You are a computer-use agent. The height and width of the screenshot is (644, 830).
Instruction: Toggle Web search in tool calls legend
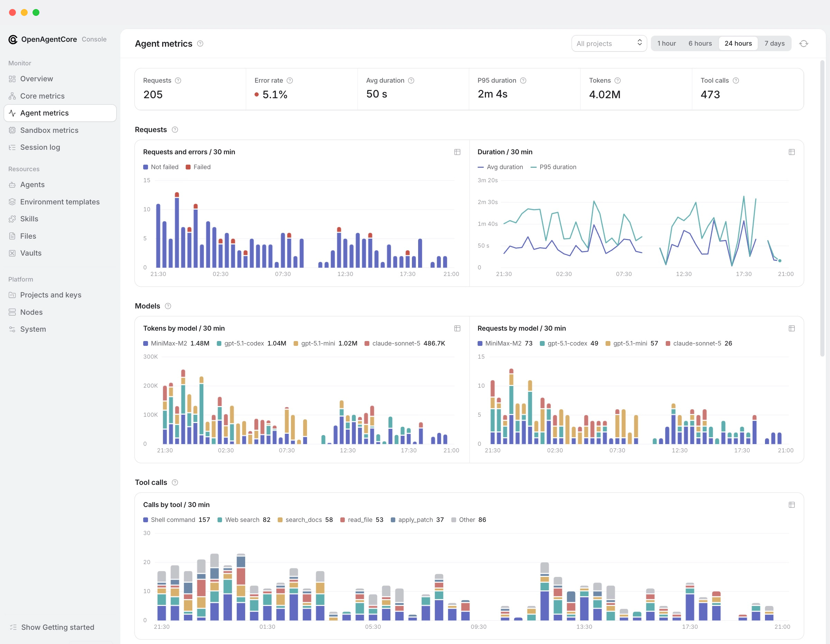[243, 520]
